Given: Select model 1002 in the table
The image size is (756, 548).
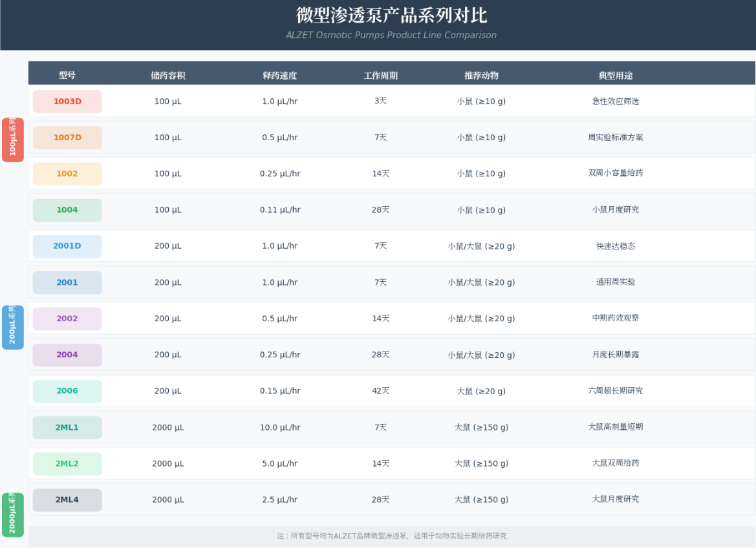Looking at the screenshot, I should (x=67, y=173).
